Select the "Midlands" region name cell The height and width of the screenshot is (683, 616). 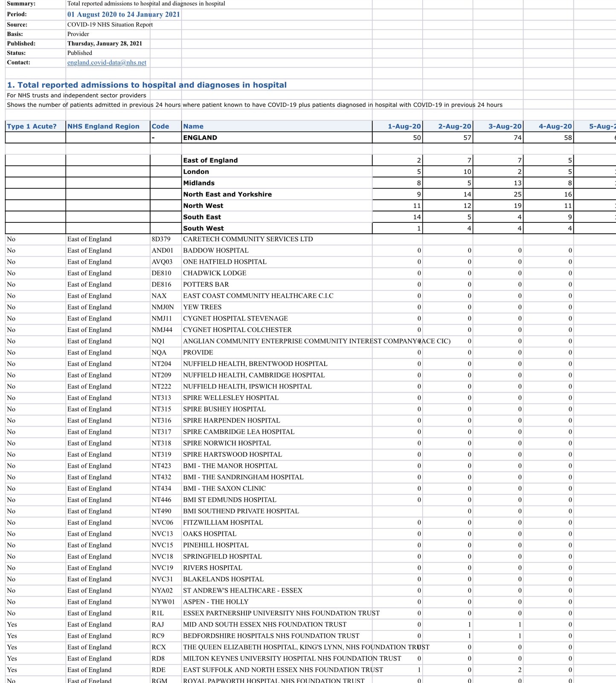tap(199, 183)
